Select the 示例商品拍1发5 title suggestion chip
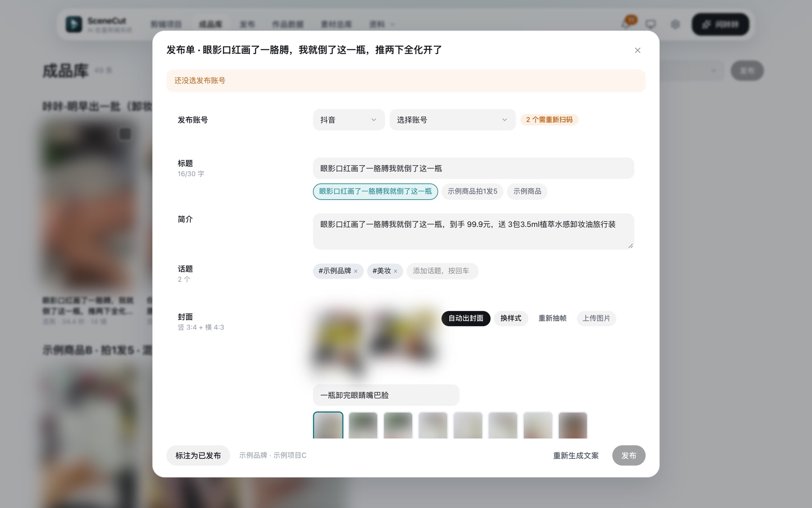 (x=472, y=191)
